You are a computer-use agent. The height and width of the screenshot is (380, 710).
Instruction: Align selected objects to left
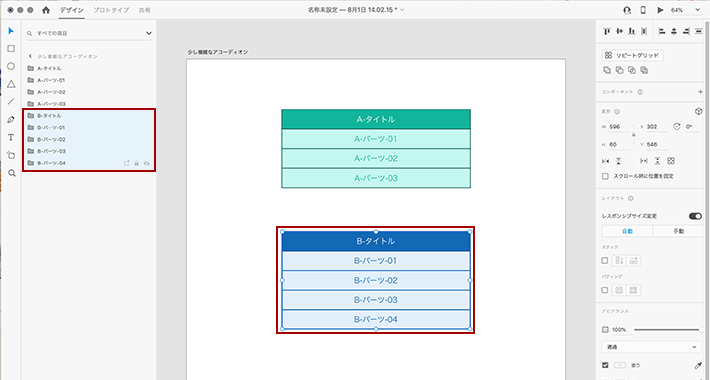[x=662, y=31]
